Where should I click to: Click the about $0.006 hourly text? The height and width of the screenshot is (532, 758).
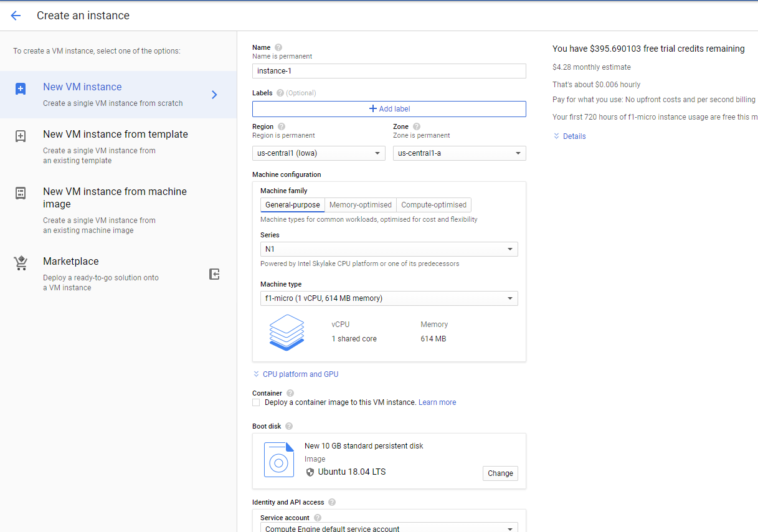coord(597,85)
